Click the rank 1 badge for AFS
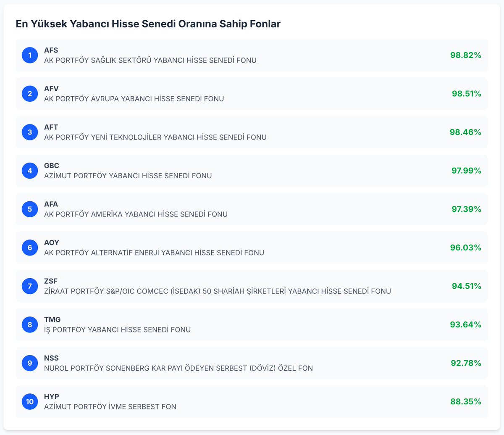 (30, 55)
